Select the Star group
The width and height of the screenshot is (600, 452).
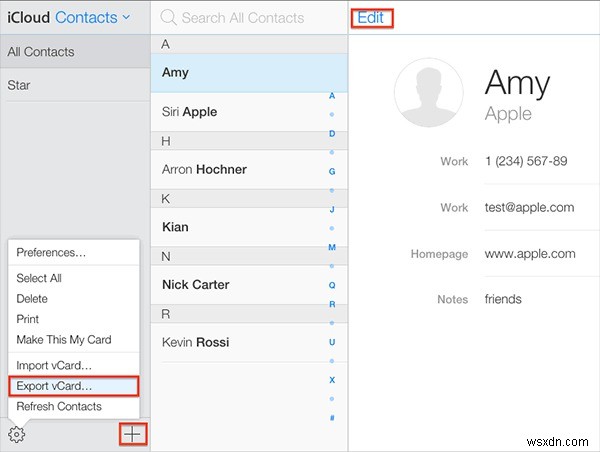(x=75, y=85)
